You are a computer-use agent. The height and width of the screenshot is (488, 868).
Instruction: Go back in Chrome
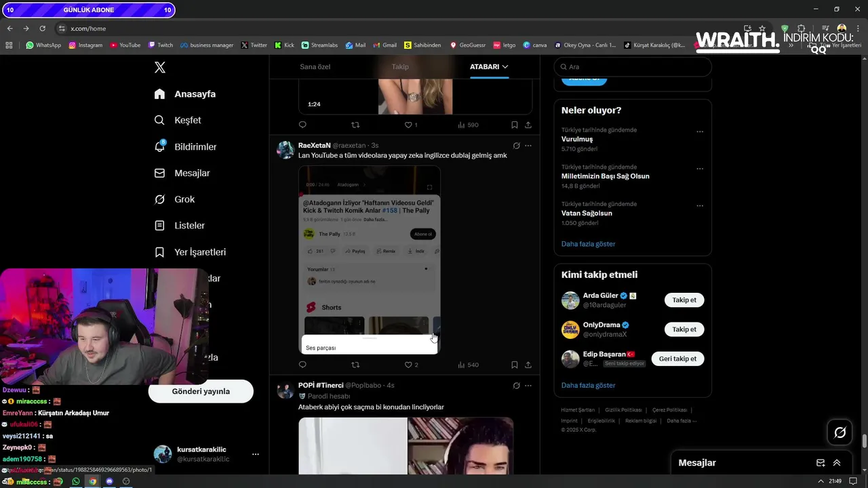pyautogui.click(x=9, y=28)
